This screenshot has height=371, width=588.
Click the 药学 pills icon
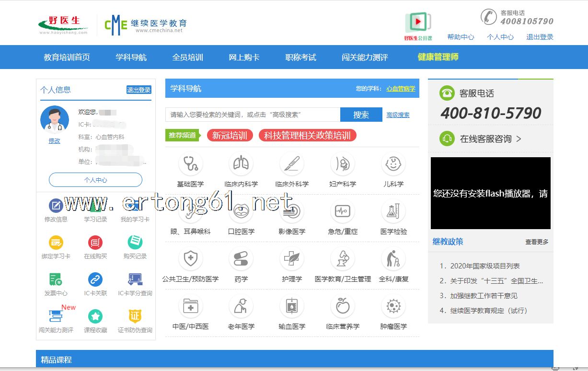click(x=241, y=259)
